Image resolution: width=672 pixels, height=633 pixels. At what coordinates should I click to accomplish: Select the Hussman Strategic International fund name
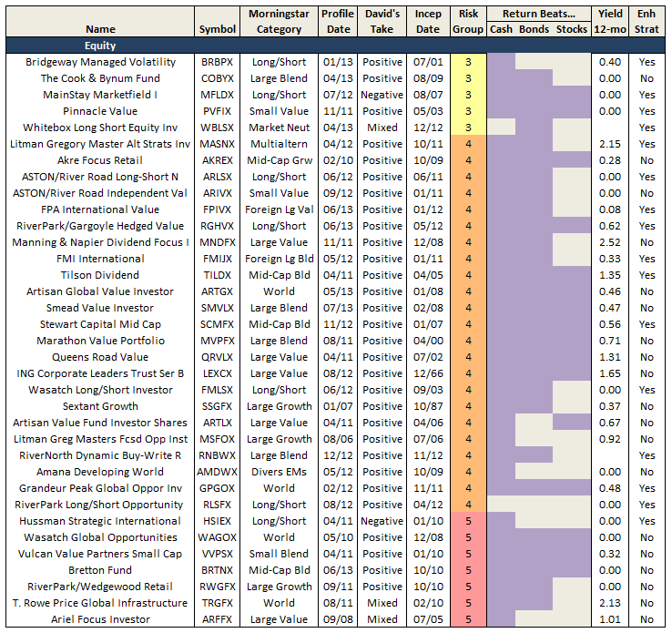(x=102, y=521)
